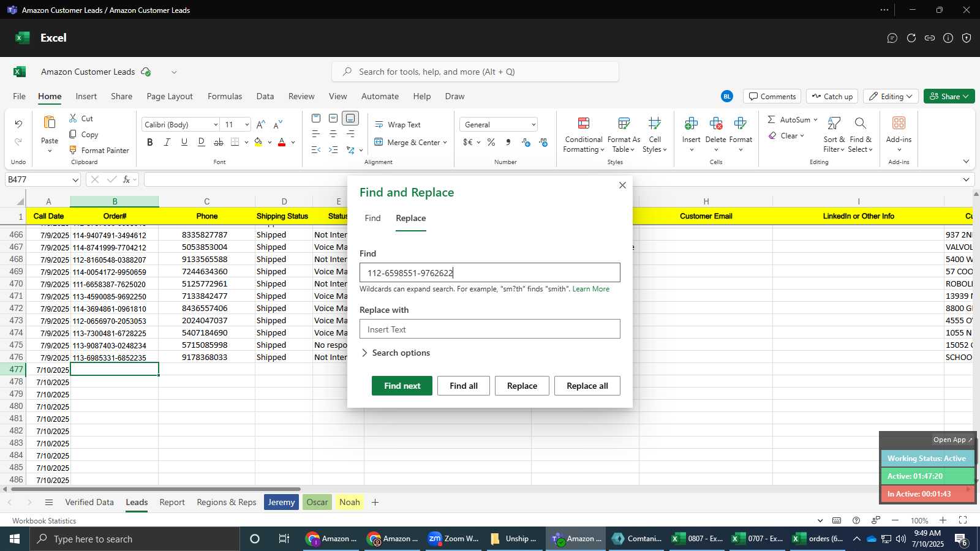Image resolution: width=980 pixels, height=551 pixels.
Task: Click the Task View taskbar icon
Action: pyautogui.click(x=284, y=539)
